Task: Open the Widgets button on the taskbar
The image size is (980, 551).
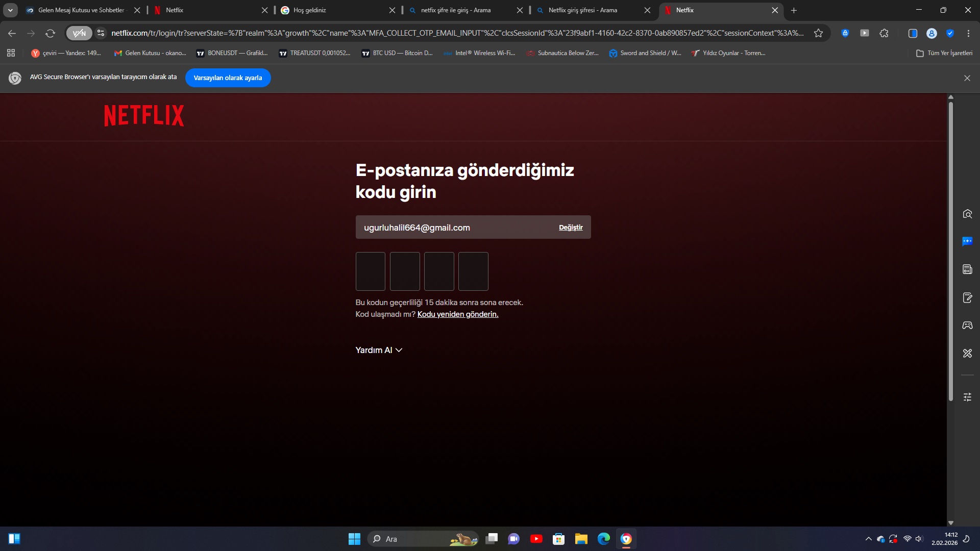Action: (x=14, y=539)
